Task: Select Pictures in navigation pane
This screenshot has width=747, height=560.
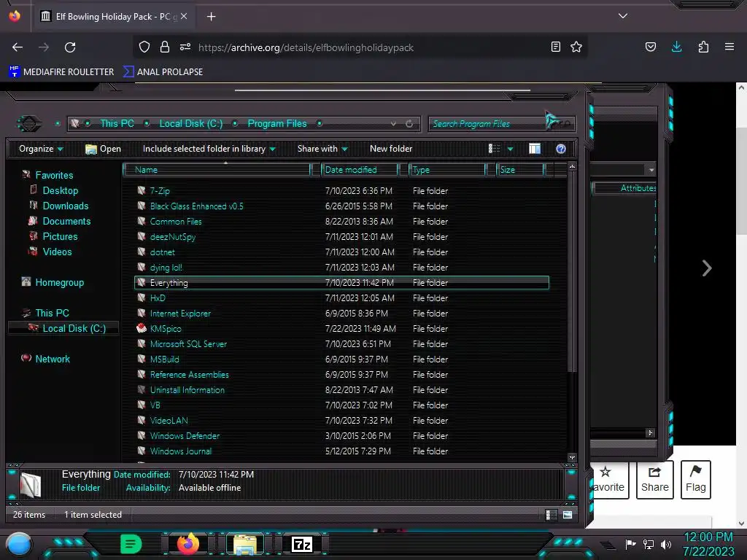Action: [60, 236]
